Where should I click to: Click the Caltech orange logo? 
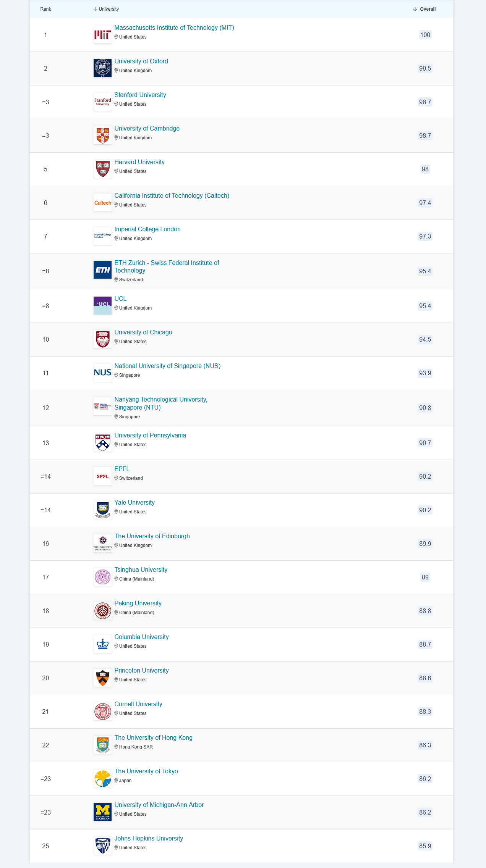(102, 203)
